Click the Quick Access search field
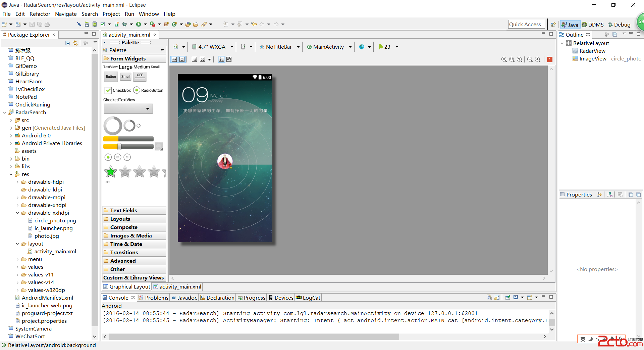644x350 pixels. pyautogui.click(x=525, y=24)
